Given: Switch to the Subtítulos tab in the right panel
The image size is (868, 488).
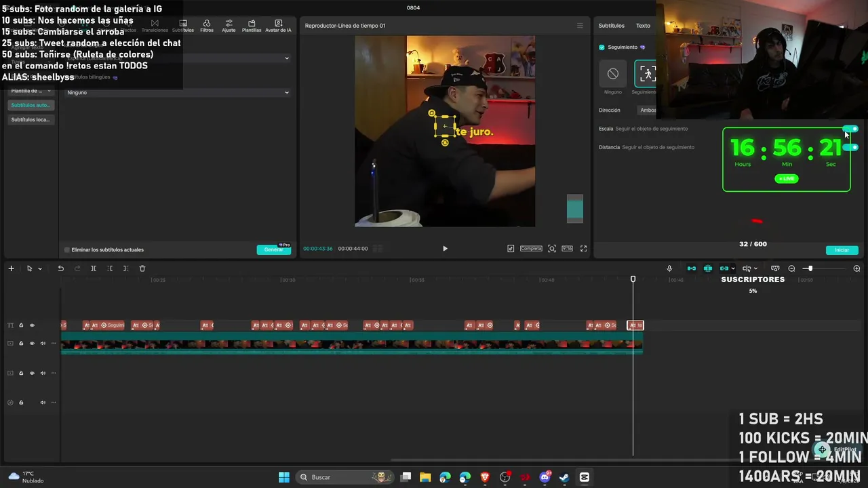Looking at the screenshot, I should click(611, 26).
